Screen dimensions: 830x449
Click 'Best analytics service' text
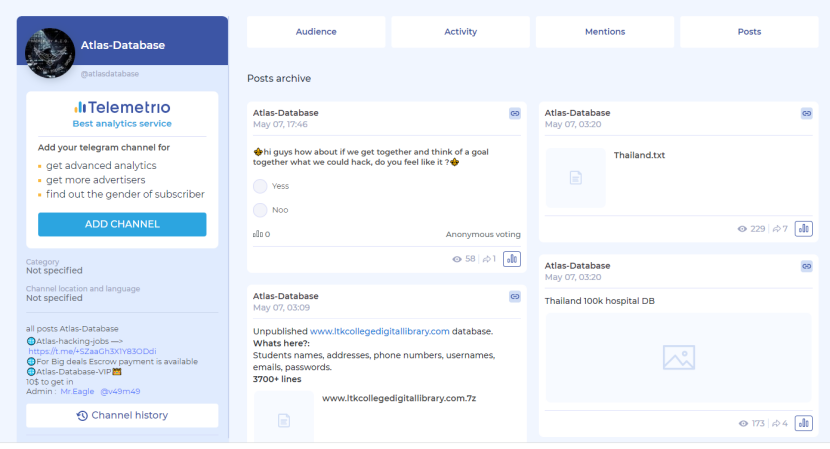tap(122, 123)
